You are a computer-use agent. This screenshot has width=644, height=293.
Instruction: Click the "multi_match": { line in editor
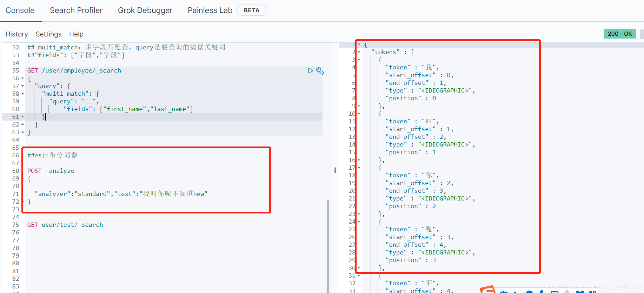[x=71, y=94]
